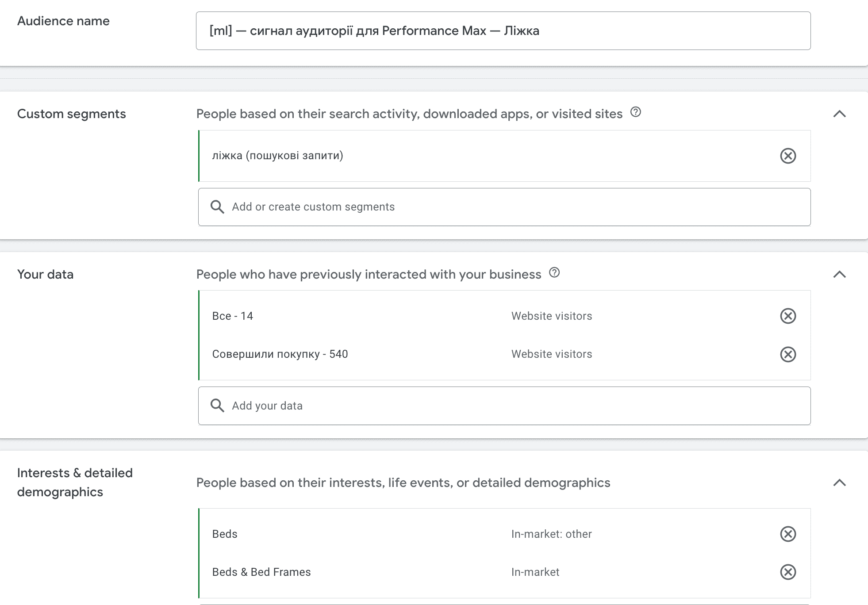Collapse the Interests & detailed demographics section
This screenshot has width=868, height=605.
pyautogui.click(x=839, y=483)
